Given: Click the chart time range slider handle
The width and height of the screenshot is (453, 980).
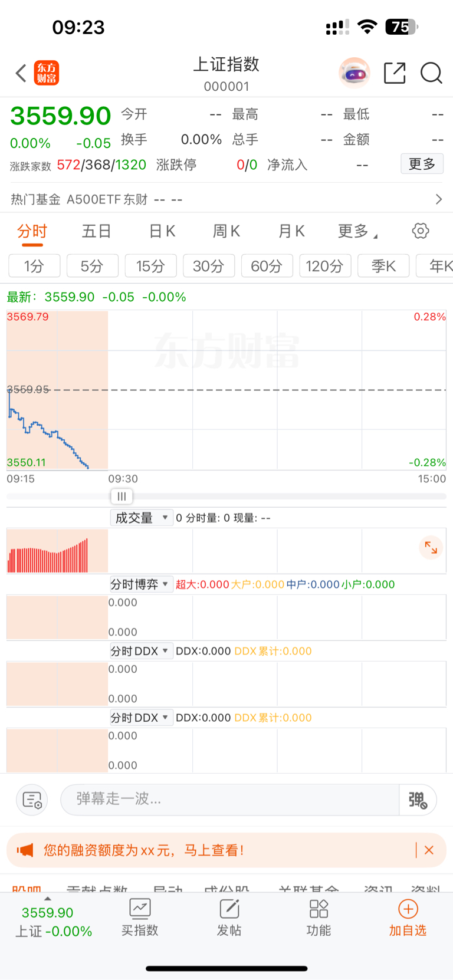Looking at the screenshot, I should [x=122, y=496].
